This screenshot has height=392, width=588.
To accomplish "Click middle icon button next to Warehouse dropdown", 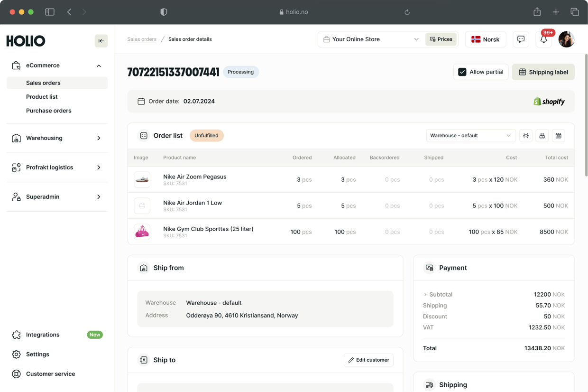I will pyautogui.click(x=542, y=136).
